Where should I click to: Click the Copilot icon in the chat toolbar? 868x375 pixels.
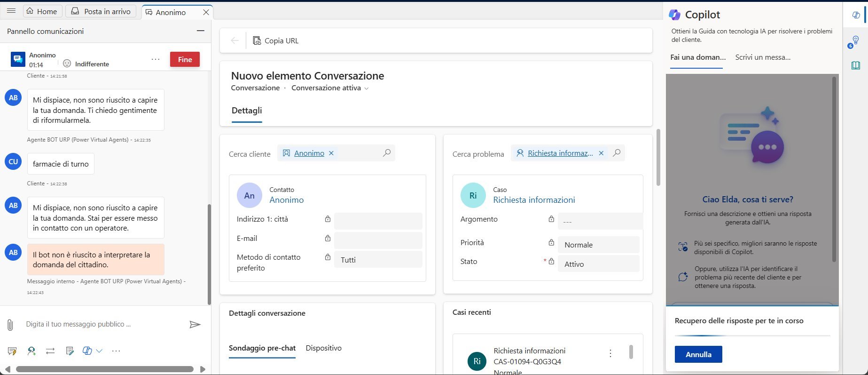(87, 351)
